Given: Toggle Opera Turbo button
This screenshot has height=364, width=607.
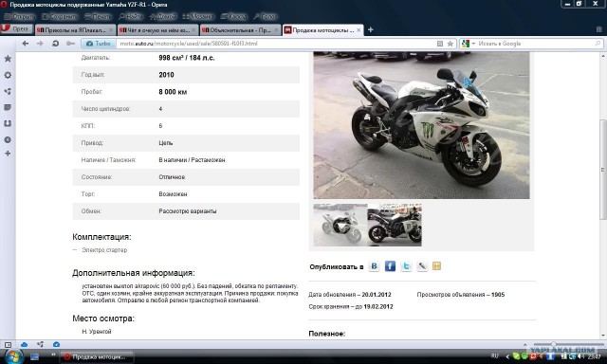Looking at the screenshot, I should coord(99,44).
